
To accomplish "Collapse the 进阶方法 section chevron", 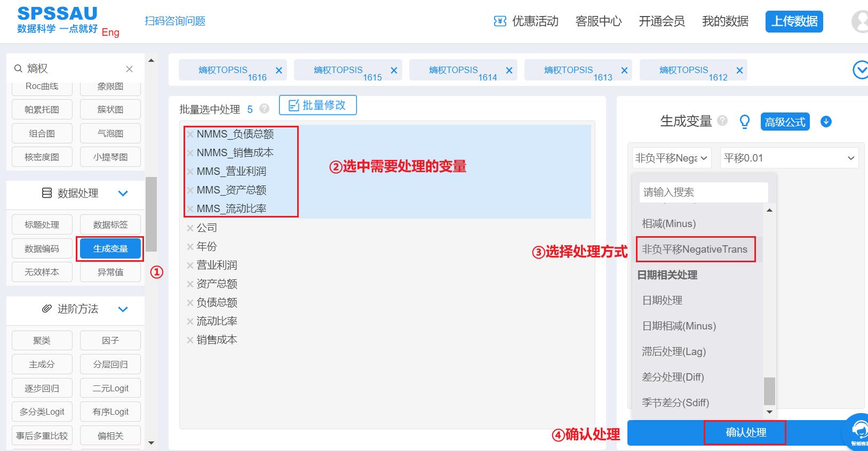I will [x=123, y=309].
